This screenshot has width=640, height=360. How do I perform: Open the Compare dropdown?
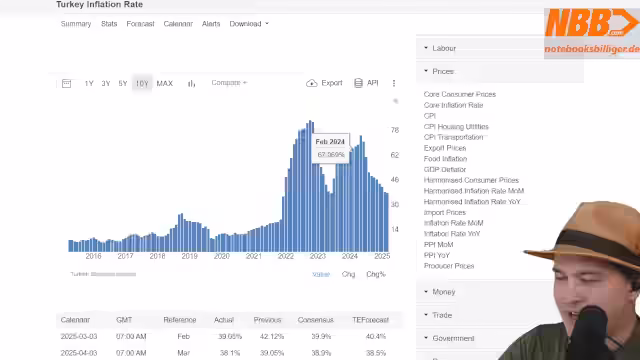tap(229, 82)
